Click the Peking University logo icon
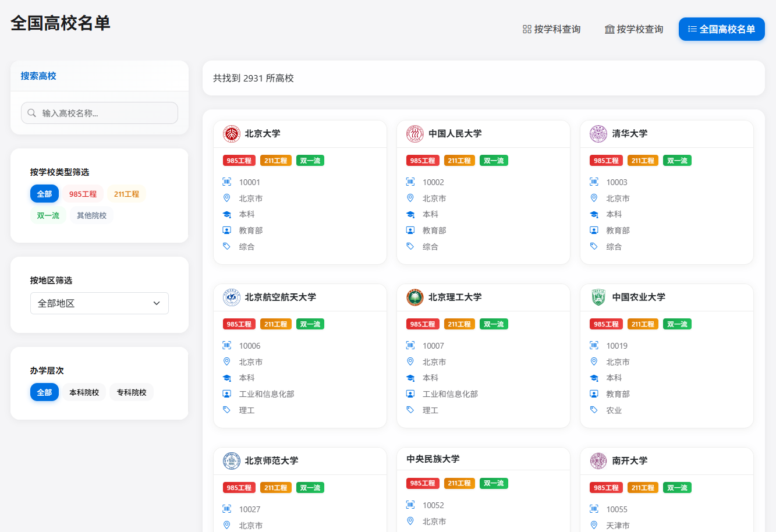 click(232, 134)
